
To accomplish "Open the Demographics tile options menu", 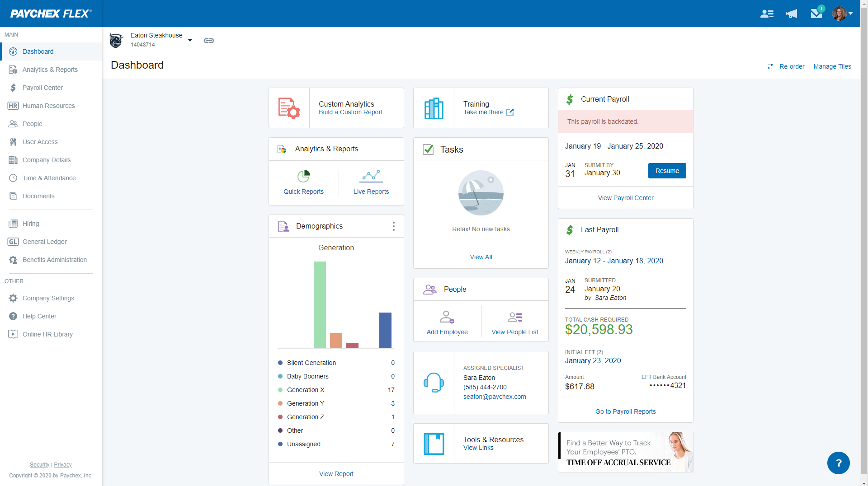I will click(x=394, y=226).
